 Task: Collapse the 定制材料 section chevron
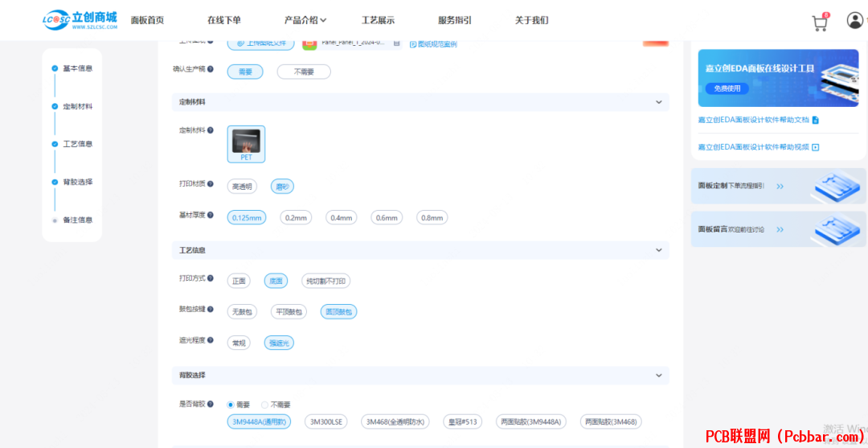(x=659, y=102)
